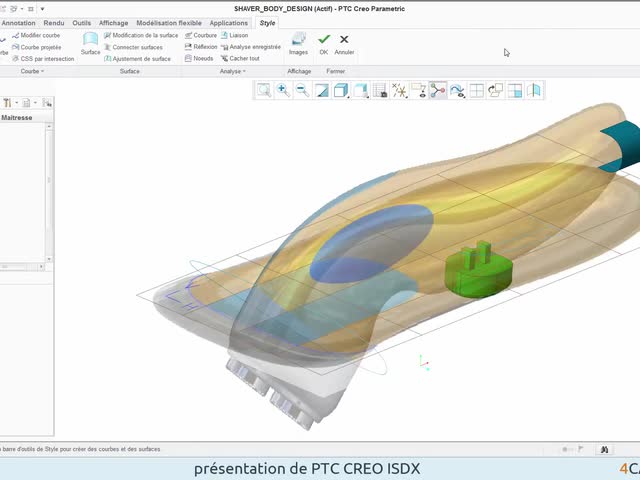Click the view manager icon
Viewport: 640px width, 480px height.
pos(380,90)
